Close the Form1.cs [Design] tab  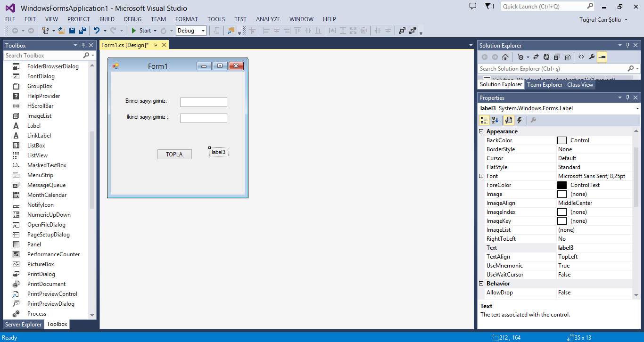pyautogui.click(x=164, y=45)
